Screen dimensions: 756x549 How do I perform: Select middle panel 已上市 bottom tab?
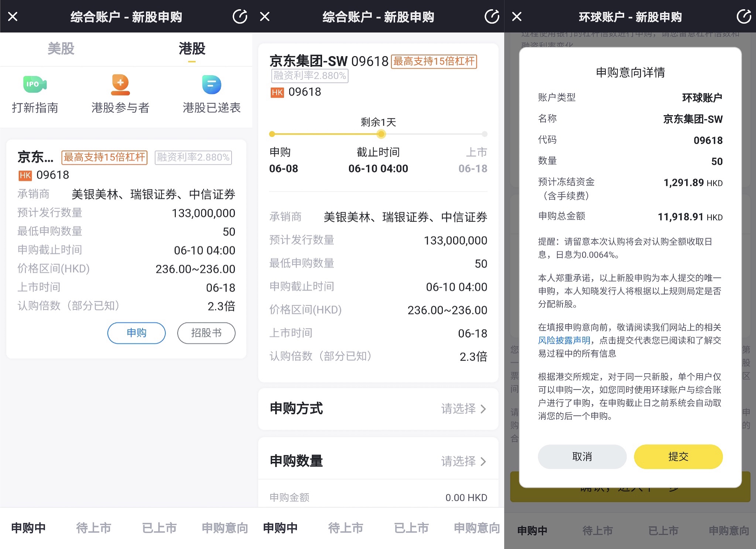click(411, 528)
